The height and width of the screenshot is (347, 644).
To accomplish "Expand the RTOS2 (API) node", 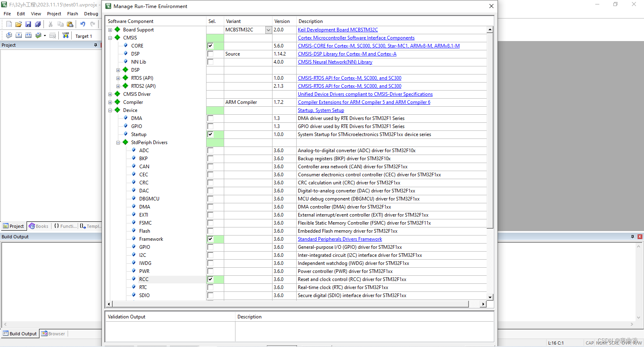I will tap(118, 86).
